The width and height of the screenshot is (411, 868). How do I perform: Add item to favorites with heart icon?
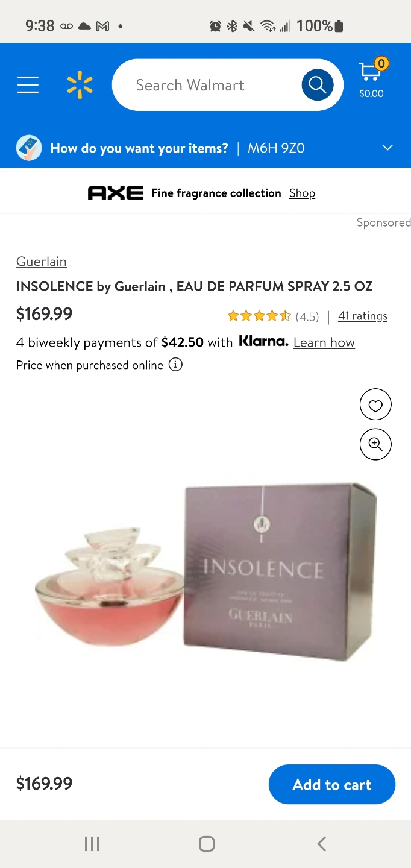[x=375, y=405]
